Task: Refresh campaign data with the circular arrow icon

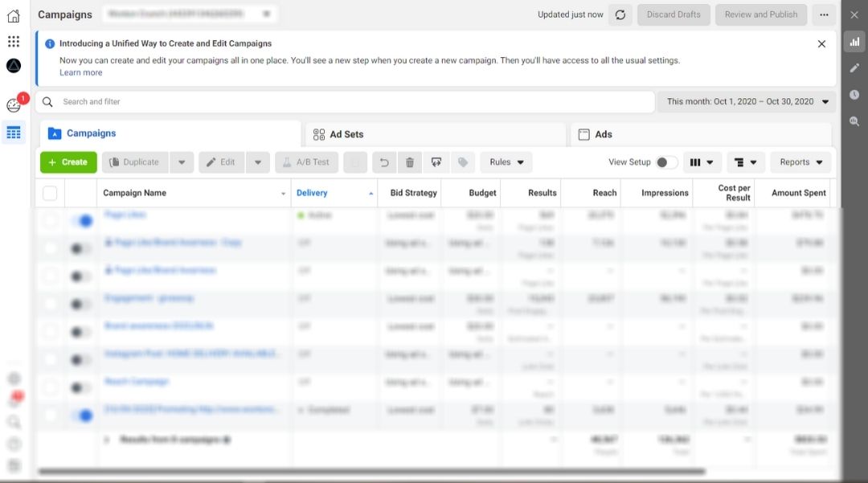Action: [x=620, y=14]
